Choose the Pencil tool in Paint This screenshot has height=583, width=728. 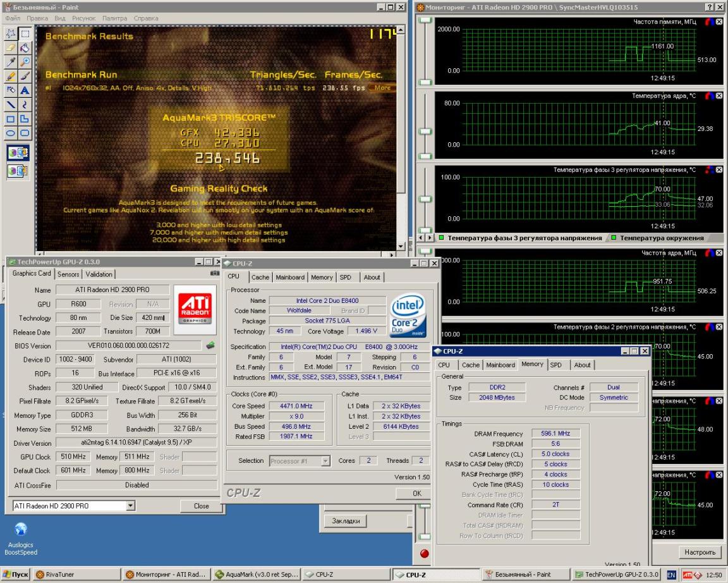pyautogui.click(x=11, y=76)
